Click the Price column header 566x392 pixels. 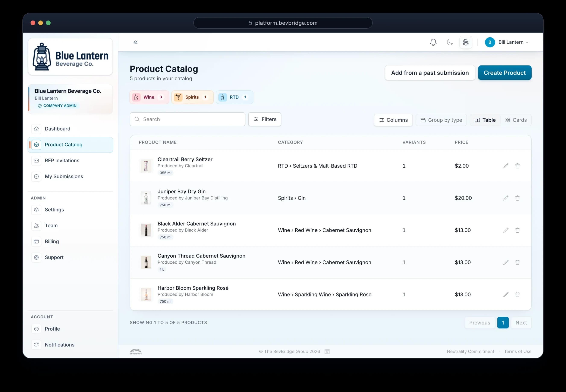[x=461, y=142]
